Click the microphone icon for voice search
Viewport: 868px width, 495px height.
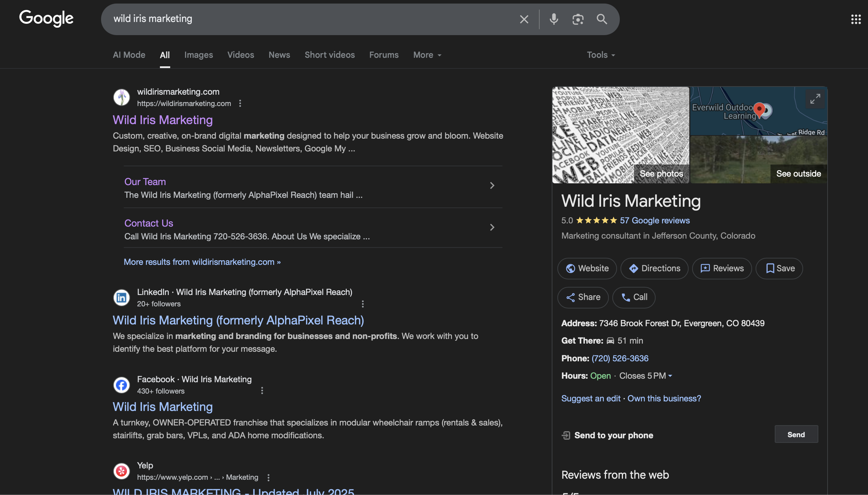tap(553, 19)
